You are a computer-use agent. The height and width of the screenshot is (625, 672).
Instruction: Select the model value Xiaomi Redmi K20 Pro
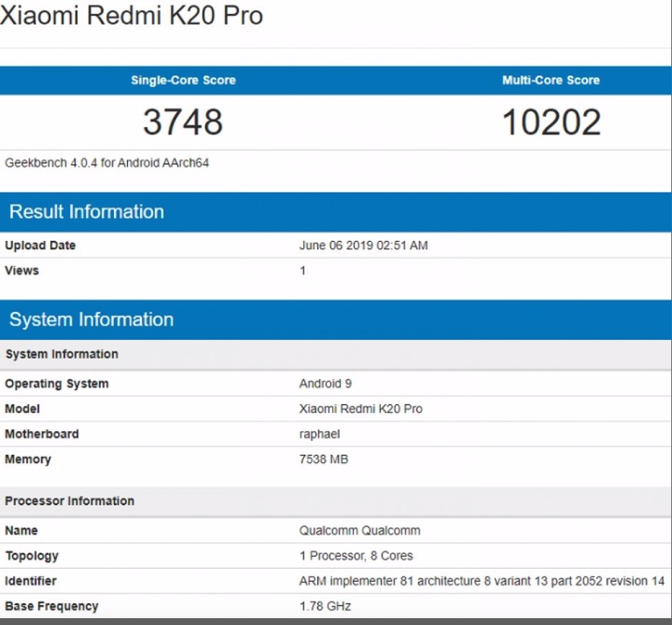click(x=361, y=408)
